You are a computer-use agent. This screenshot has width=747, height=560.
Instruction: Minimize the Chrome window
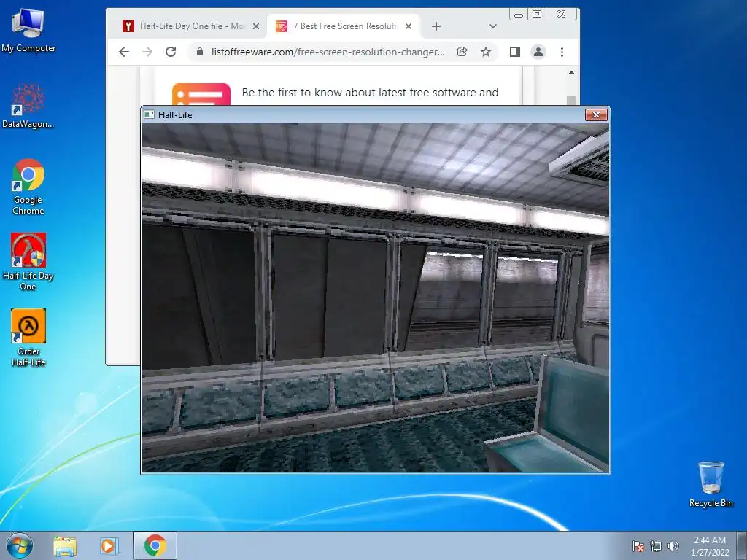pos(519,15)
